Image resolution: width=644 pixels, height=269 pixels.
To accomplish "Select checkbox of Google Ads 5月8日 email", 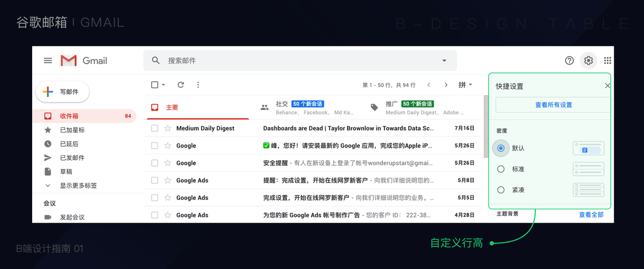I will (154, 180).
